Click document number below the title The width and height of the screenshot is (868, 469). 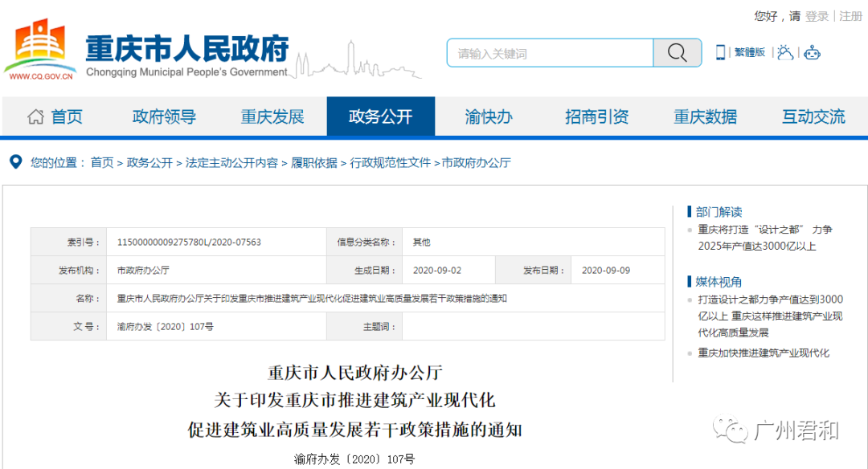[x=354, y=459]
